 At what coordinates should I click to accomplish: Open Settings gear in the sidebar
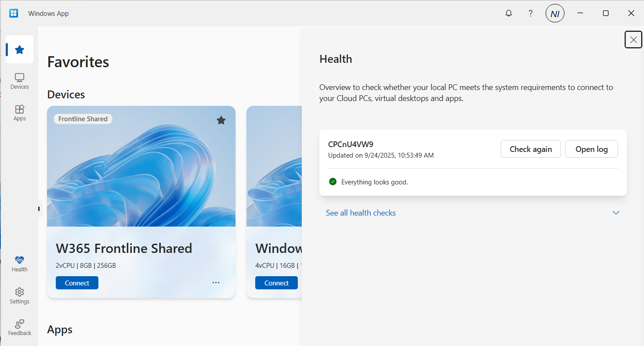click(19, 296)
